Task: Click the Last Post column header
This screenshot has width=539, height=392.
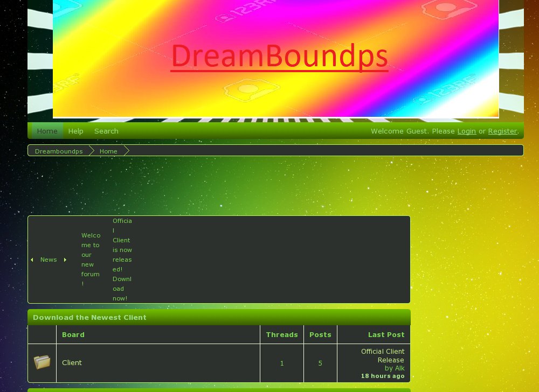Action: coord(386,334)
